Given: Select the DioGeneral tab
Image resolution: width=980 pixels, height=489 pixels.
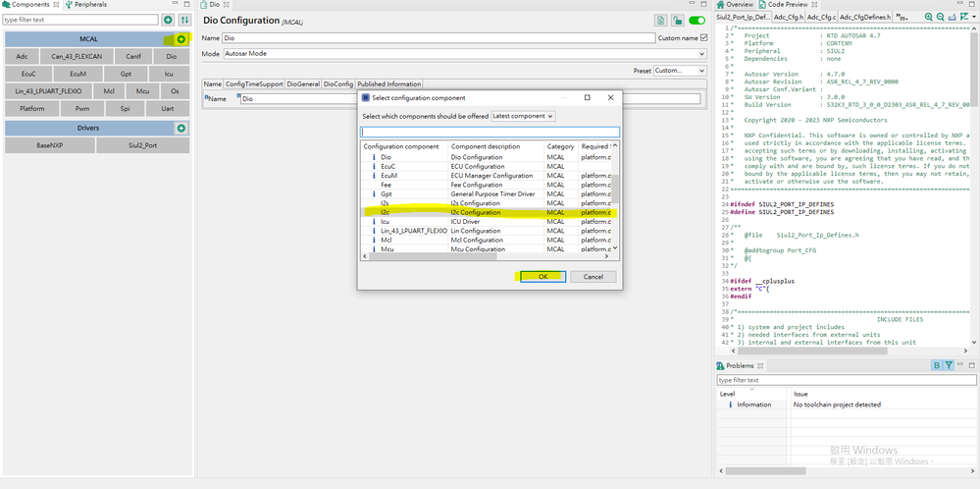Looking at the screenshot, I should pyautogui.click(x=303, y=83).
